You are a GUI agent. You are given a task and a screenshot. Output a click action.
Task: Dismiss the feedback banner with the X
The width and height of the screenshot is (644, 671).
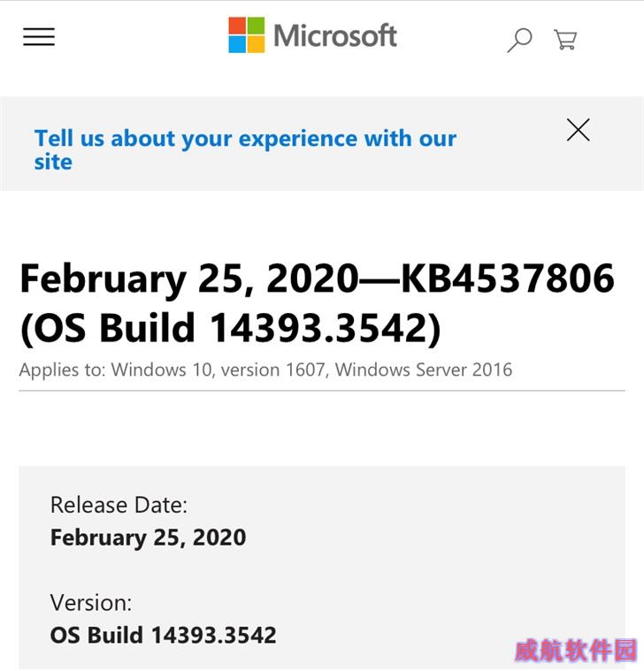[x=578, y=130]
